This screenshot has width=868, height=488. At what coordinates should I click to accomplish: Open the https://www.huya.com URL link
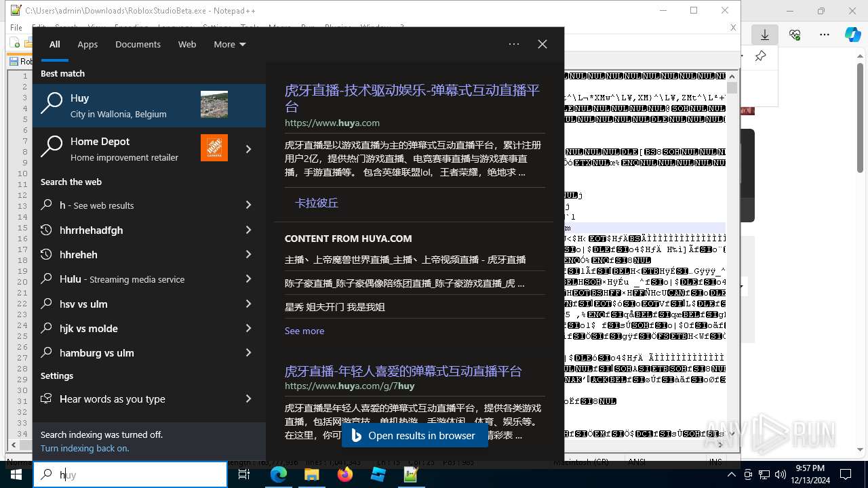[x=332, y=123]
